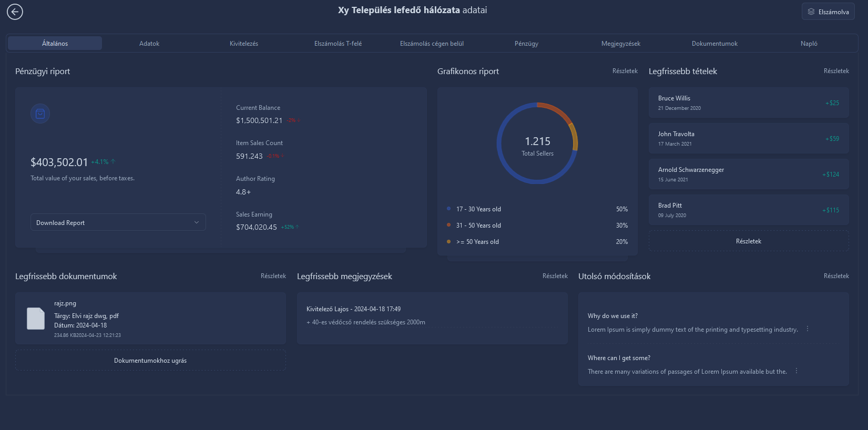Screen dimensions: 868x430
Task: Select the Arnold Schwarzenegger entry
Action: coord(749,174)
